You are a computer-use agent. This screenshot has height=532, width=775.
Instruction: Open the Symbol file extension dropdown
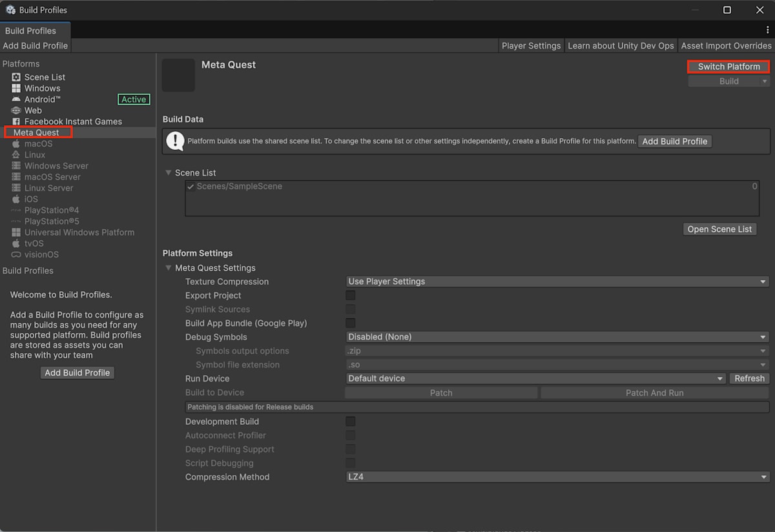(557, 365)
